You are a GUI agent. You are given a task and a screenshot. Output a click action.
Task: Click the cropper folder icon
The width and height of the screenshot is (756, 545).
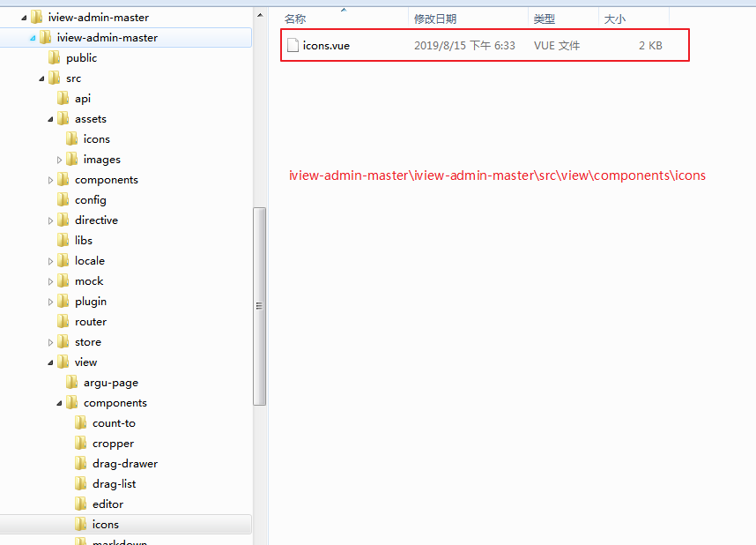[x=80, y=444]
